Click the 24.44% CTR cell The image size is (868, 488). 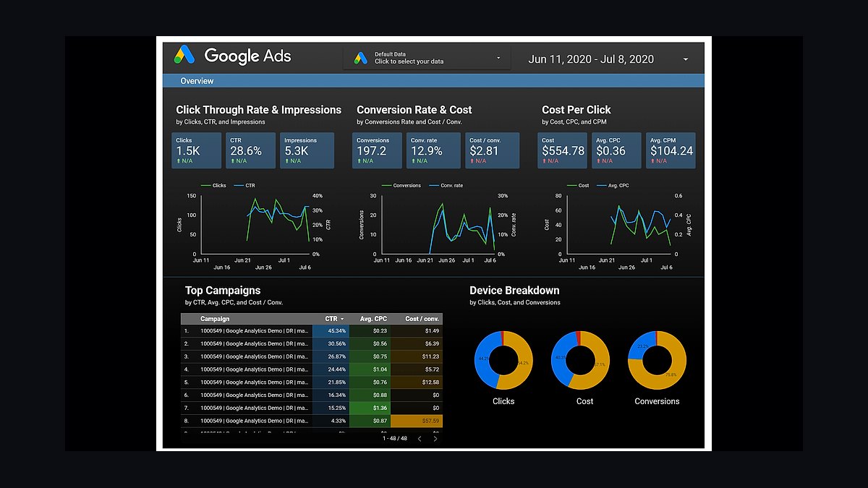pos(331,369)
